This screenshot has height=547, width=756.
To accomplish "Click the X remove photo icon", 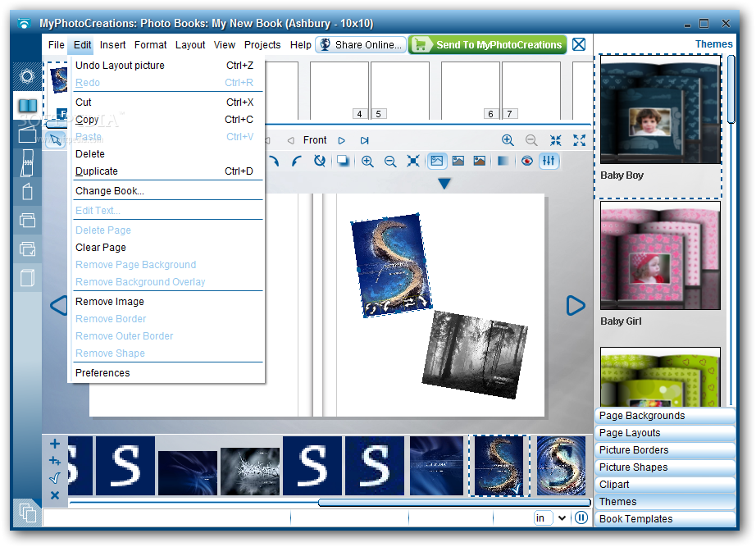I will pyautogui.click(x=55, y=495).
